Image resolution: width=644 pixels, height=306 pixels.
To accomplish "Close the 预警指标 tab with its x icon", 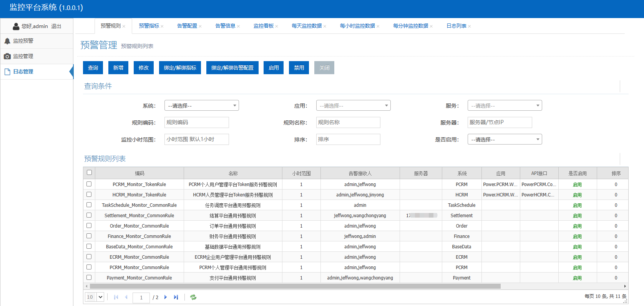I will pyautogui.click(x=162, y=27).
